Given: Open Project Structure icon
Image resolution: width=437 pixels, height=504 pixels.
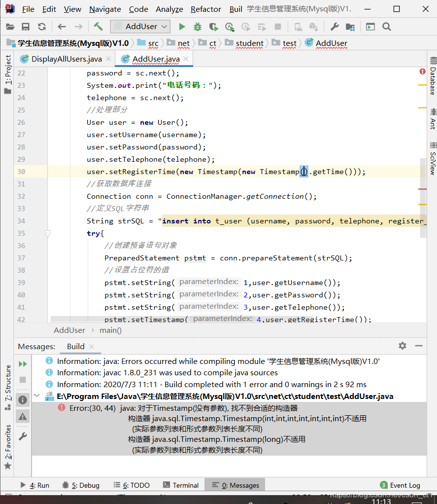Looking at the screenshot, I should point(350,27).
